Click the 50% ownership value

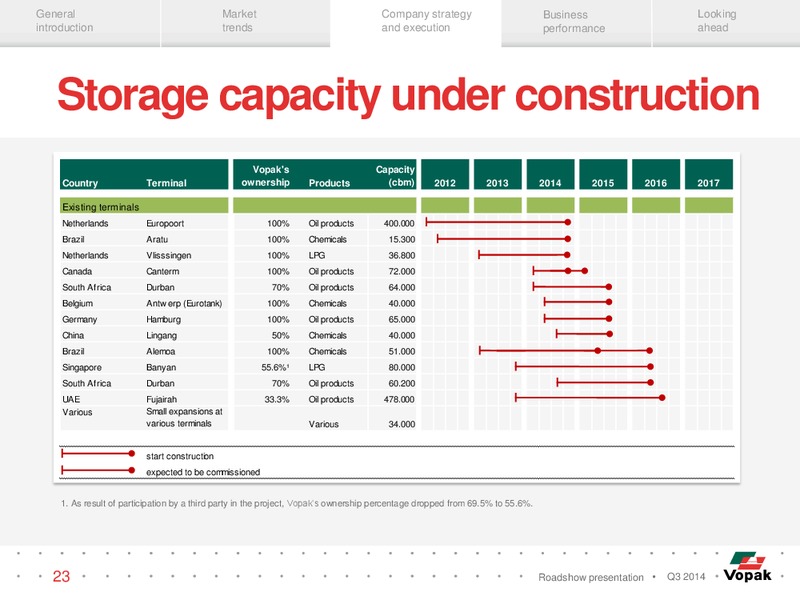click(281, 335)
